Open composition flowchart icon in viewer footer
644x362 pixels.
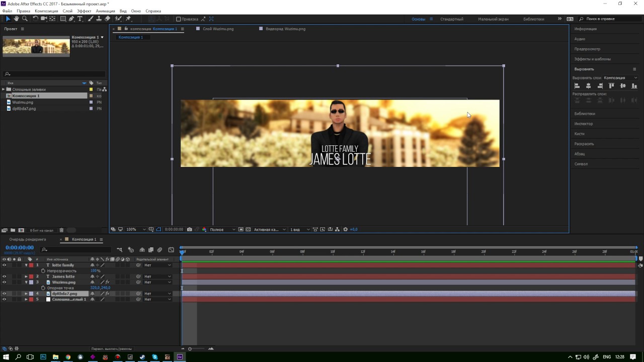tap(337, 229)
